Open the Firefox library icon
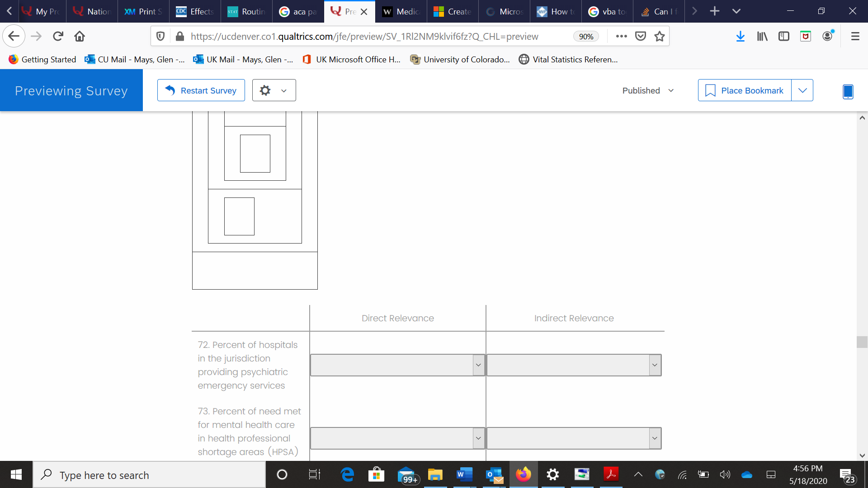Viewport: 868px width, 488px height. coord(762,36)
